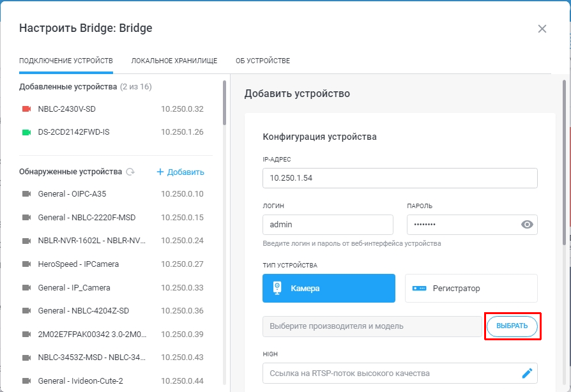Click camera icon beside NBLC-3453Z-MSD
The height and width of the screenshot is (392, 571).
coord(27,358)
